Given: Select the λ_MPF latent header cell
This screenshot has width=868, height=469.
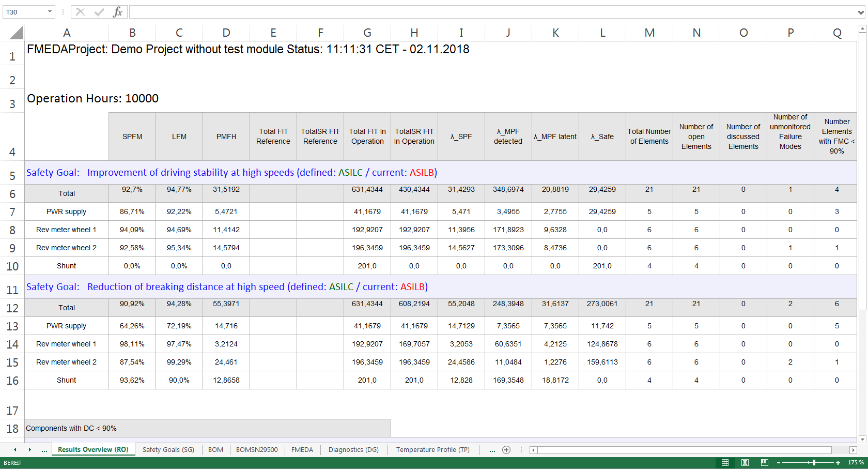Looking at the screenshot, I should click(x=555, y=137).
